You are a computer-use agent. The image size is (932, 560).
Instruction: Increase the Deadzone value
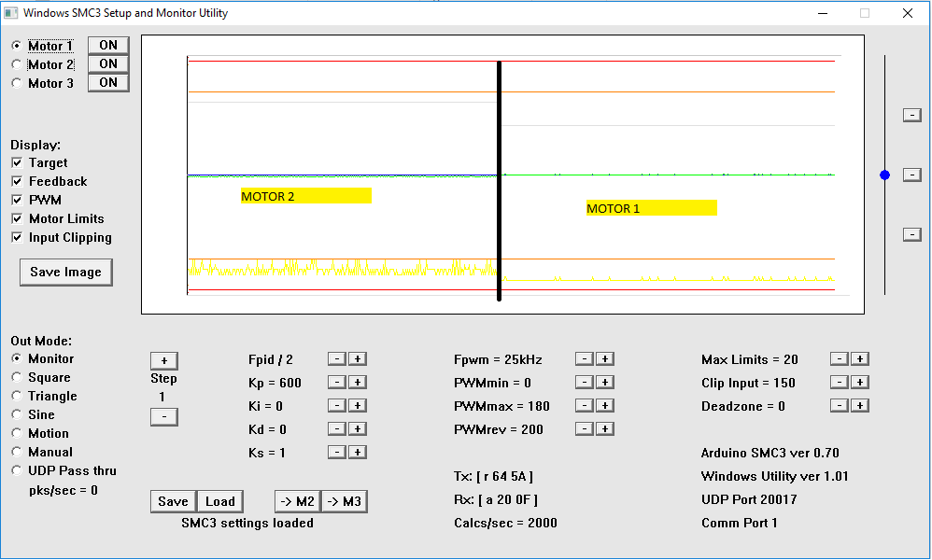point(859,405)
